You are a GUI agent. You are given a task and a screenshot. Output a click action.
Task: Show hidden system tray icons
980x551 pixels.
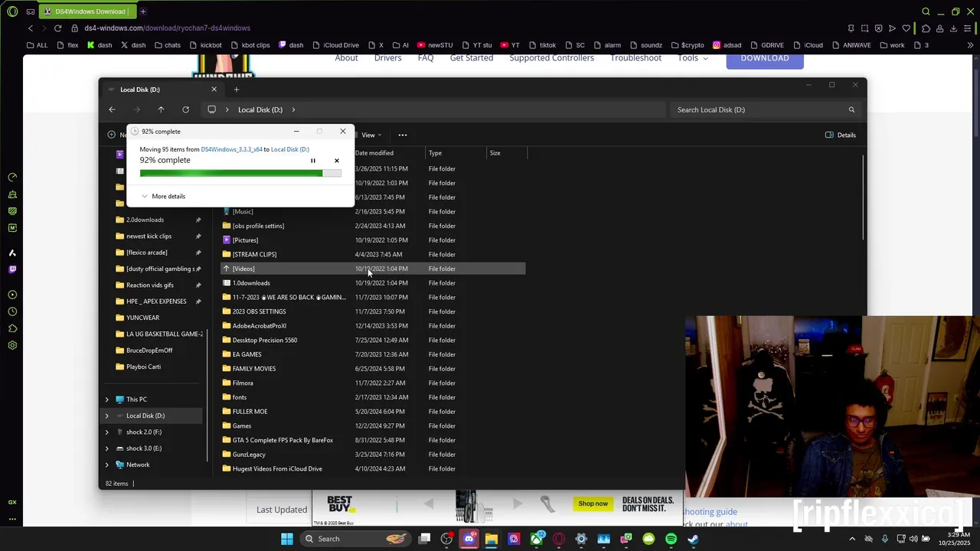(x=852, y=539)
